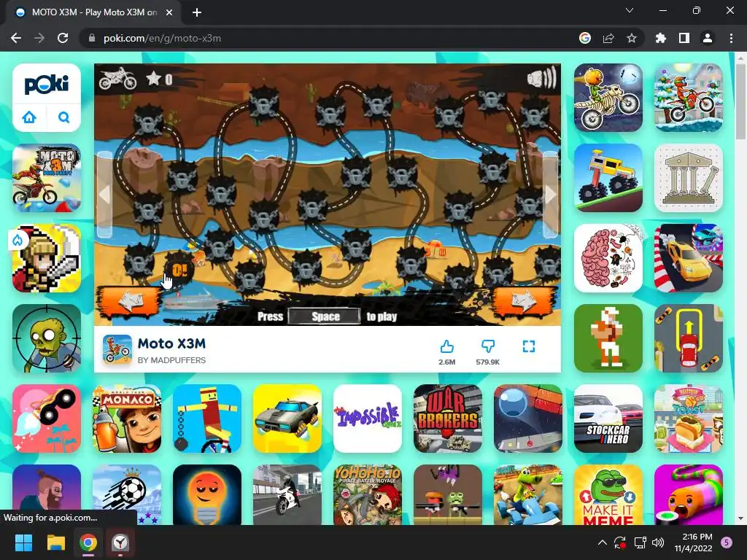
Task: Click the left-side map scroll arrow
Action: [105, 195]
